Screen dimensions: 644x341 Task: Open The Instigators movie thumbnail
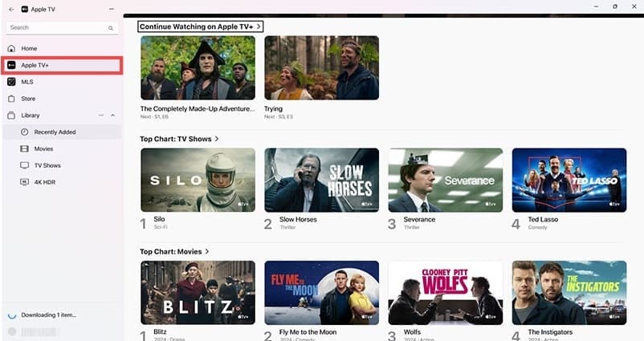click(x=569, y=293)
